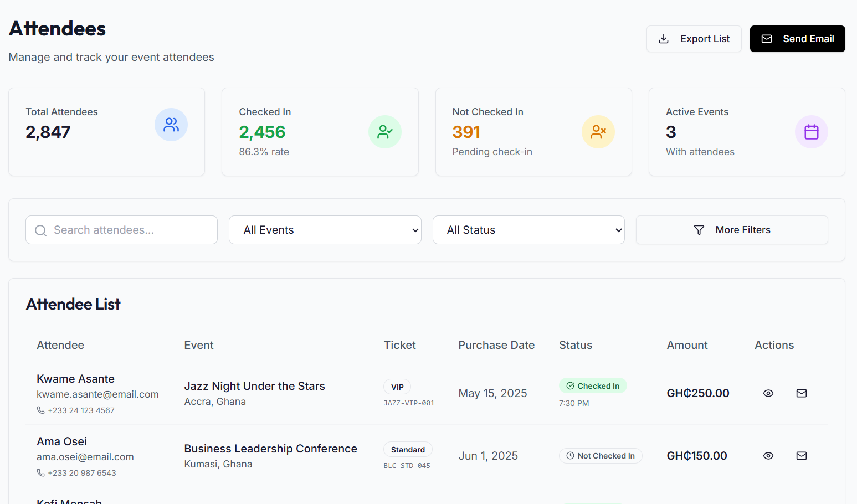Image resolution: width=857 pixels, height=504 pixels.
Task: Email Ama Osei using envelope icon
Action: click(x=802, y=456)
